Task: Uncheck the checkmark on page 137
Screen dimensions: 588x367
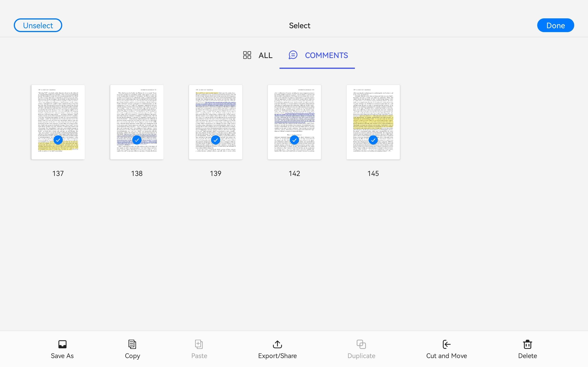Action: click(58, 140)
